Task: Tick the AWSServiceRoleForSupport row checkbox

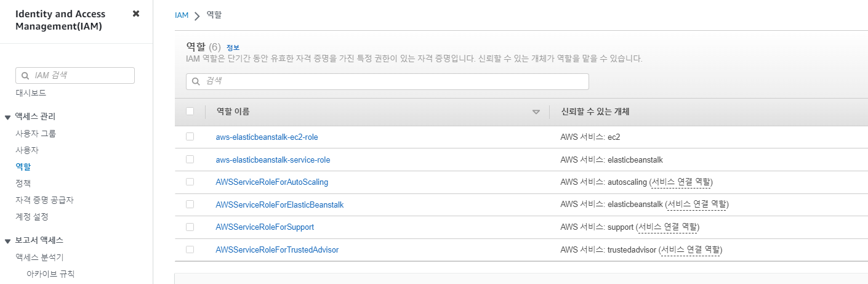Action: point(190,227)
